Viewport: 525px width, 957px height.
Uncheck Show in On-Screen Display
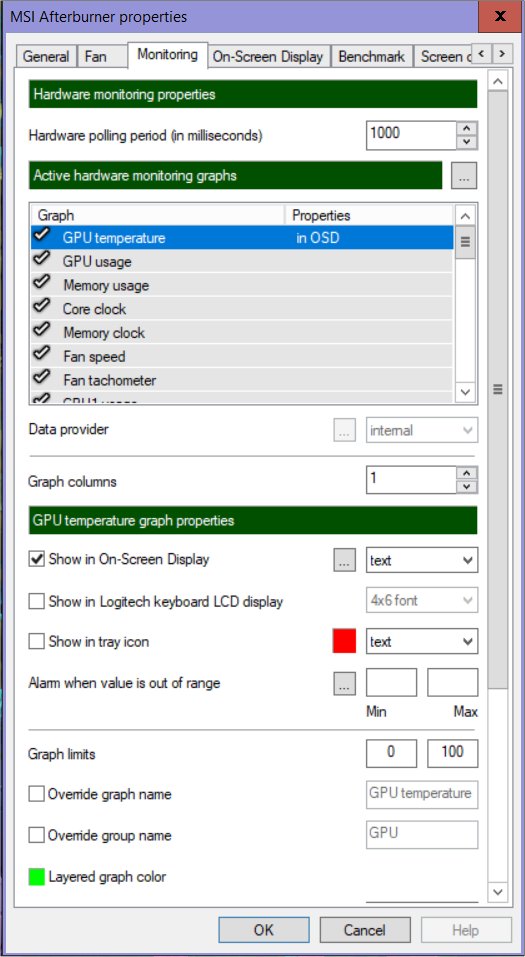click(x=37, y=559)
